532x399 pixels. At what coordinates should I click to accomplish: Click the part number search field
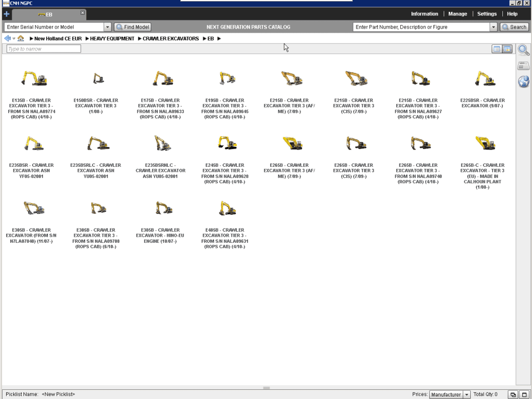[421, 27]
